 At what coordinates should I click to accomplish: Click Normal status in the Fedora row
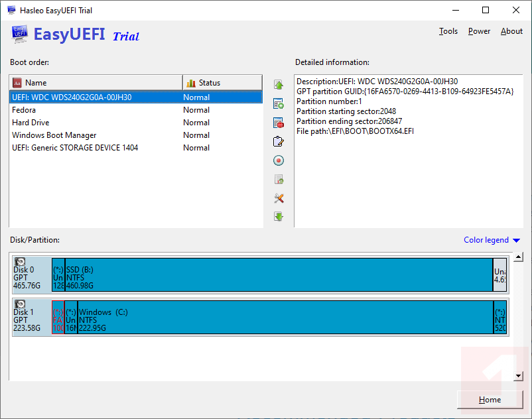(196, 110)
